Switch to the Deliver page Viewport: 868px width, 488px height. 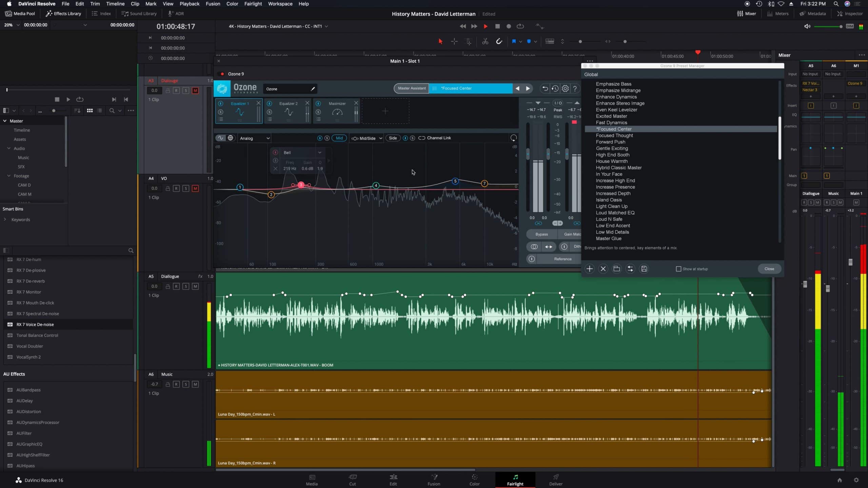[556, 480]
